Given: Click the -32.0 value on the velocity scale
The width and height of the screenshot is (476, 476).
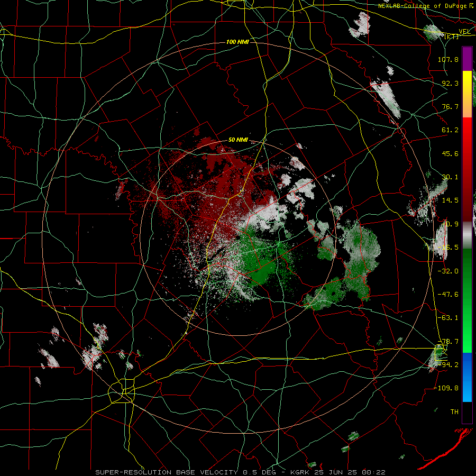Looking at the screenshot, I should coord(448,271).
